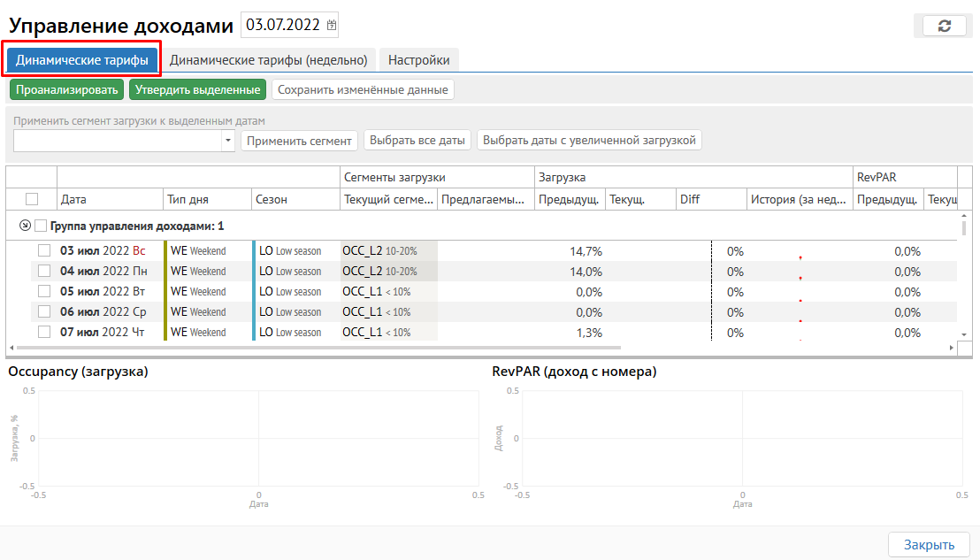Click the table's scroll up arrow
The image size is (980, 560).
[x=965, y=216]
